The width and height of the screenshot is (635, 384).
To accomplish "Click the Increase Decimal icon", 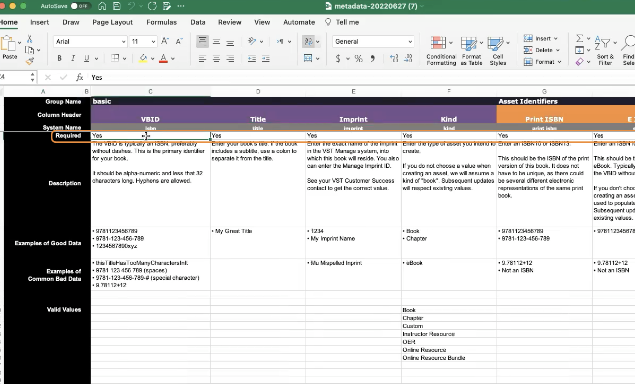I will 394,59.
